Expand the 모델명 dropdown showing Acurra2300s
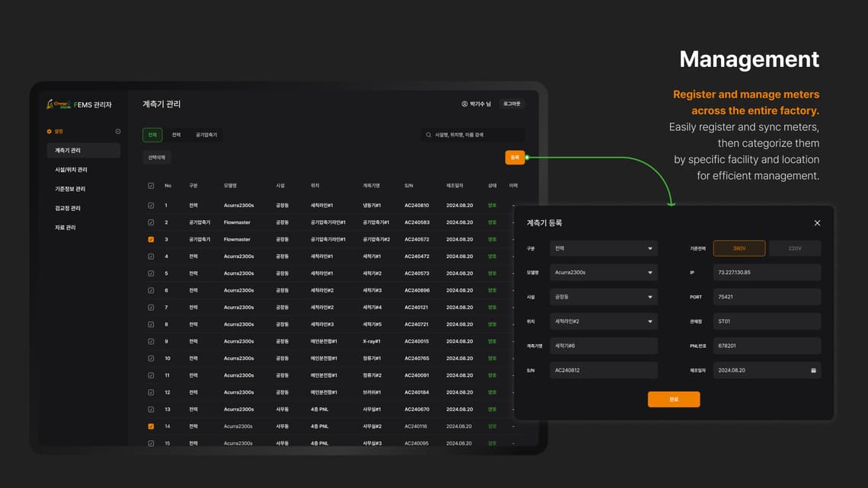The width and height of the screenshot is (868, 488). tap(604, 273)
